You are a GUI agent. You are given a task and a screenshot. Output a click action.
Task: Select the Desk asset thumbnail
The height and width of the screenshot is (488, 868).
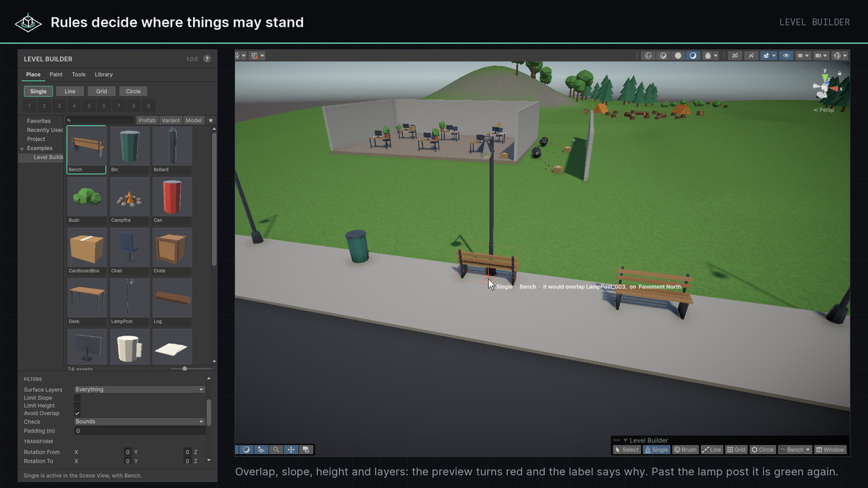(x=86, y=301)
